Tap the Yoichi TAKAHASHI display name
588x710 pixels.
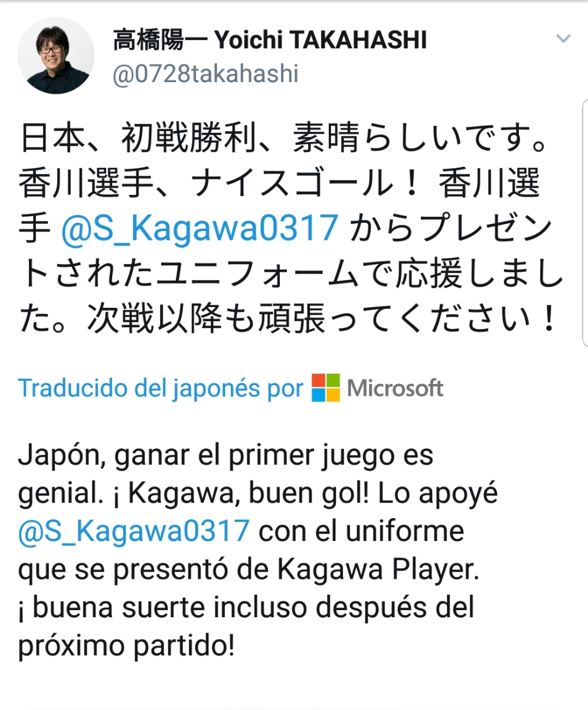(321, 41)
